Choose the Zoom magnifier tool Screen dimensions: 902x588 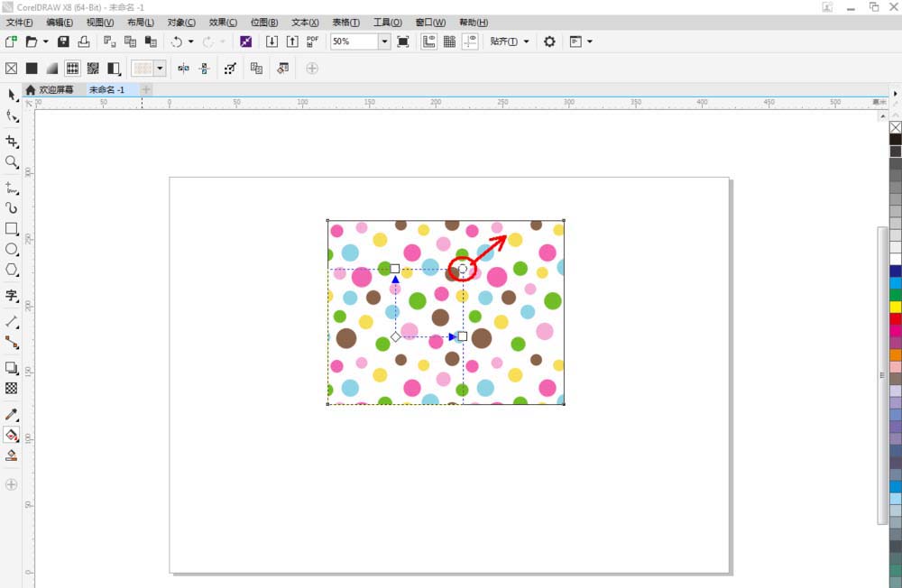tap(12, 162)
